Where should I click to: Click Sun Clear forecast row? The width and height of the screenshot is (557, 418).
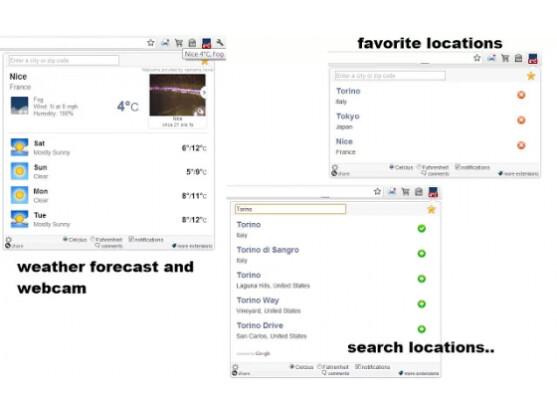(108, 172)
